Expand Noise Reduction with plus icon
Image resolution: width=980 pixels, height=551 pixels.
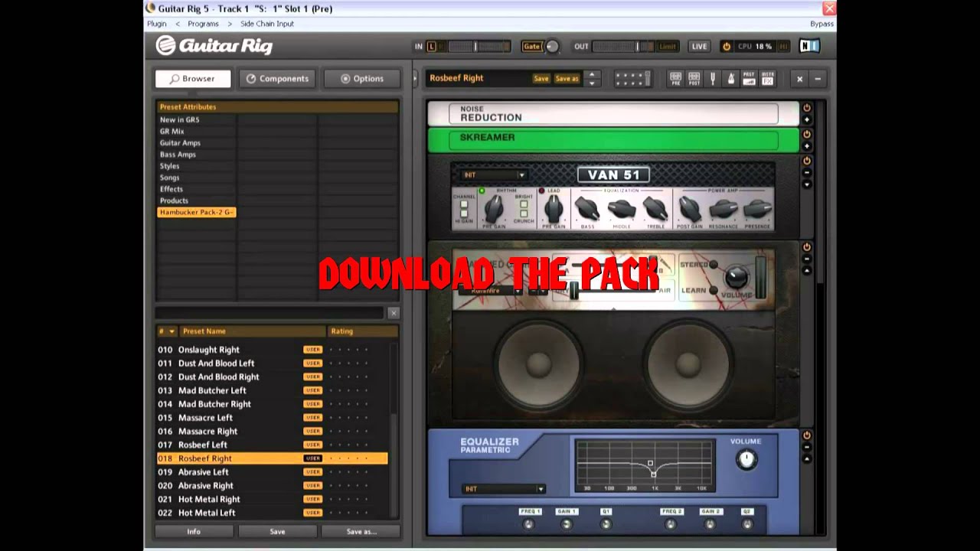pyautogui.click(x=806, y=119)
